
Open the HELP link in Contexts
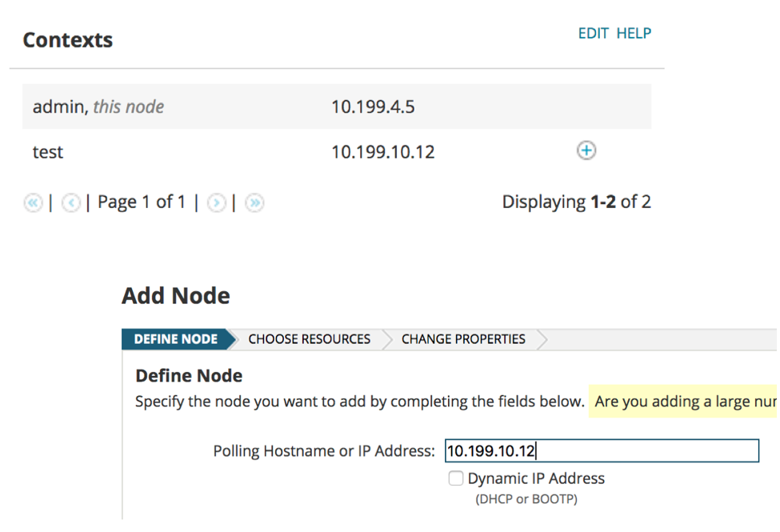tap(634, 34)
